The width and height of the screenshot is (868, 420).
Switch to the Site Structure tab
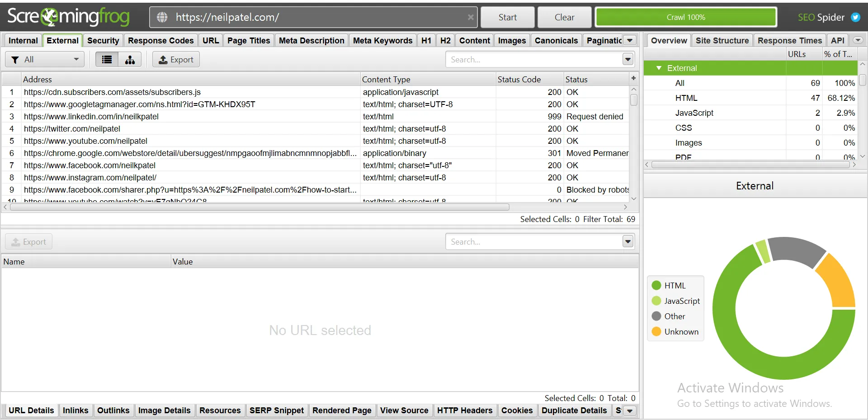click(x=722, y=41)
